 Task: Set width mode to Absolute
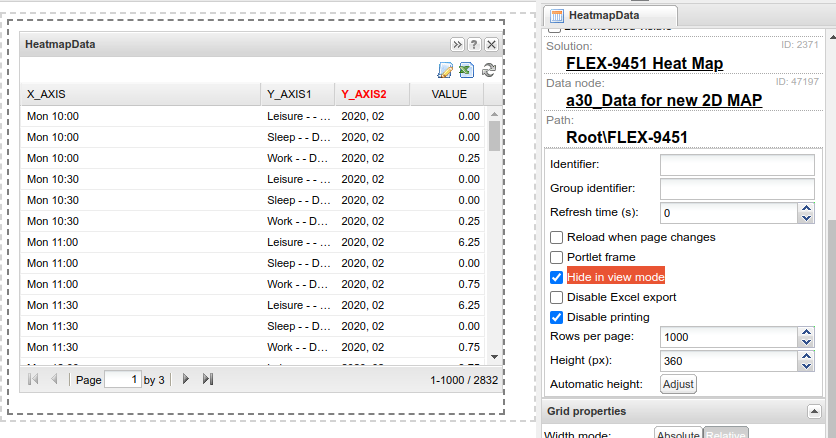[x=678, y=434]
